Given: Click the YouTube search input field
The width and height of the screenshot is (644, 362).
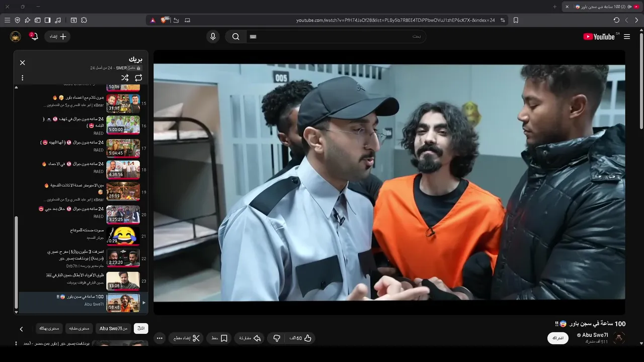Looking at the screenshot, I should coord(336,36).
